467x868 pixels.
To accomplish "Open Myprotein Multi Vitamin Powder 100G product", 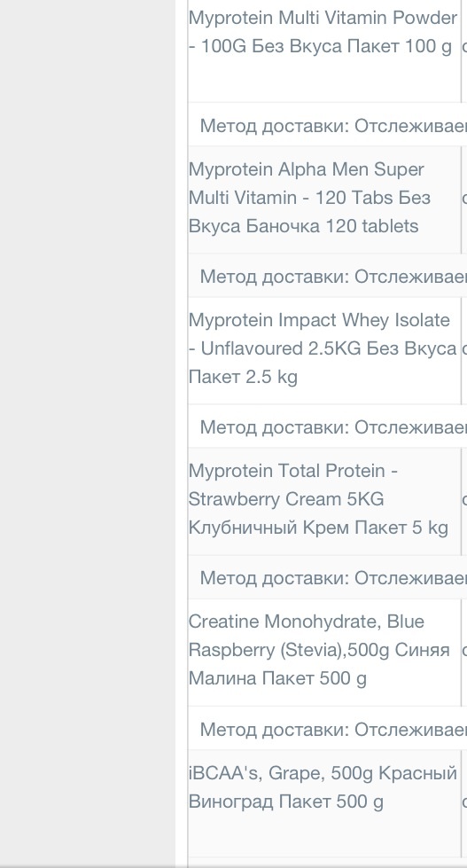I will point(323,32).
